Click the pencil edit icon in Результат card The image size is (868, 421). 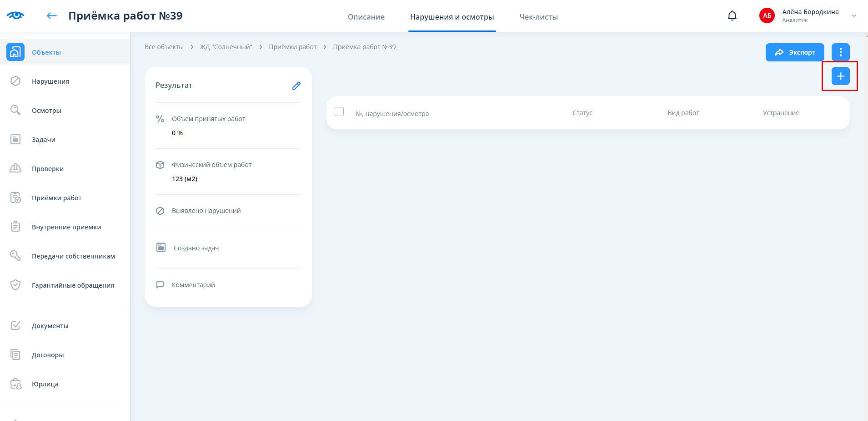(x=296, y=86)
